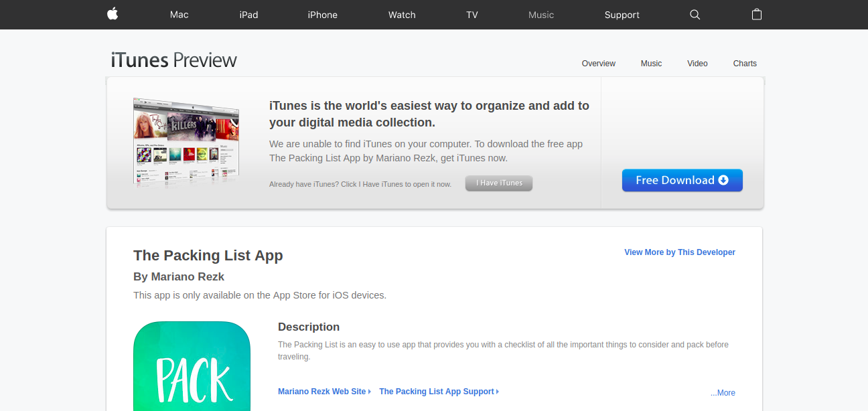
Task: Open the search magnifier icon
Action: 695,15
